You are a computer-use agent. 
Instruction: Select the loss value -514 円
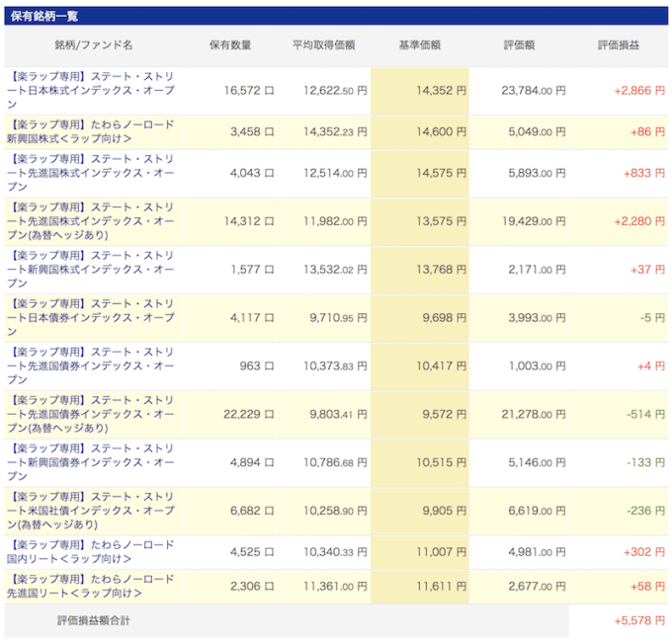pos(645,414)
